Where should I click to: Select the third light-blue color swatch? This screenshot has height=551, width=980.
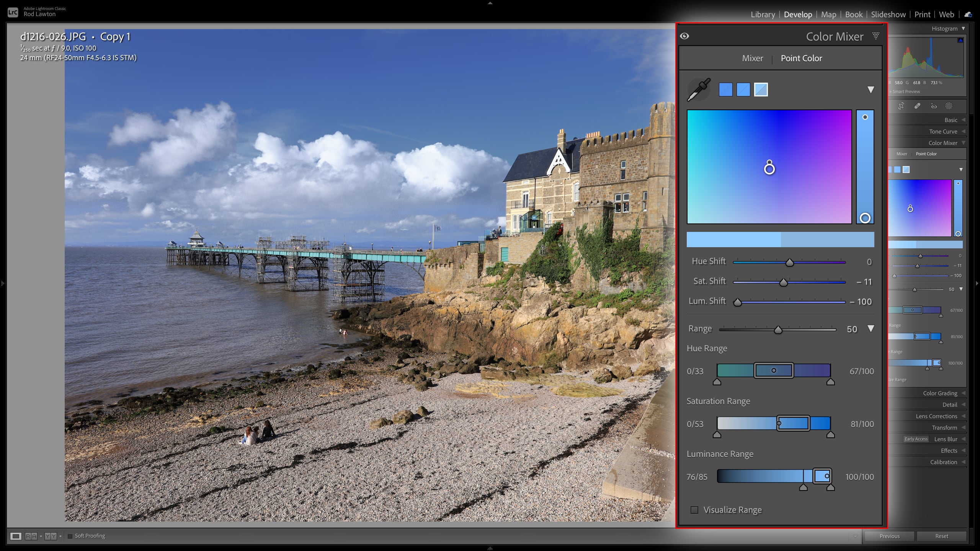tap(761, 90)
